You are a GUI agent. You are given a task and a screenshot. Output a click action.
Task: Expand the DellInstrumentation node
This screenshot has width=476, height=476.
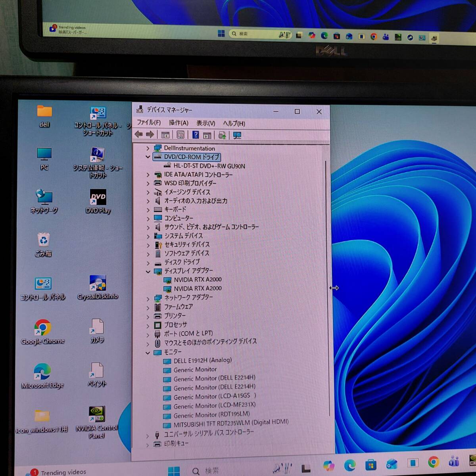148,148
